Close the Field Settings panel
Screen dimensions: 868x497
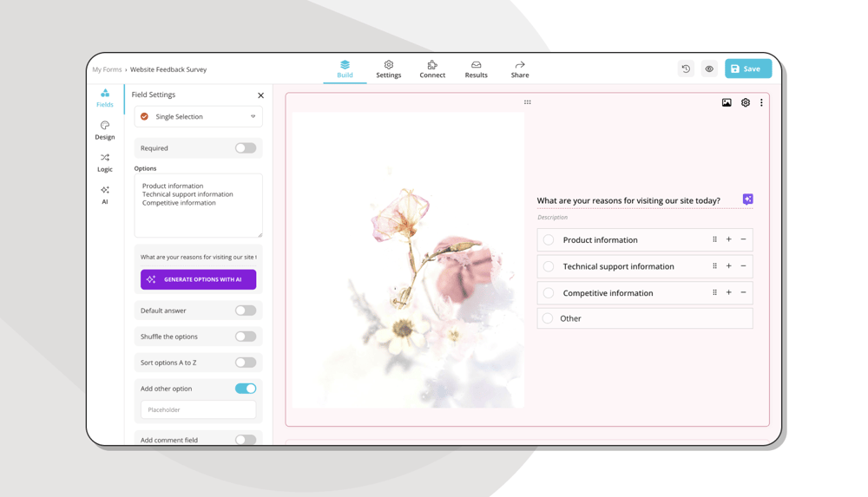260,95
